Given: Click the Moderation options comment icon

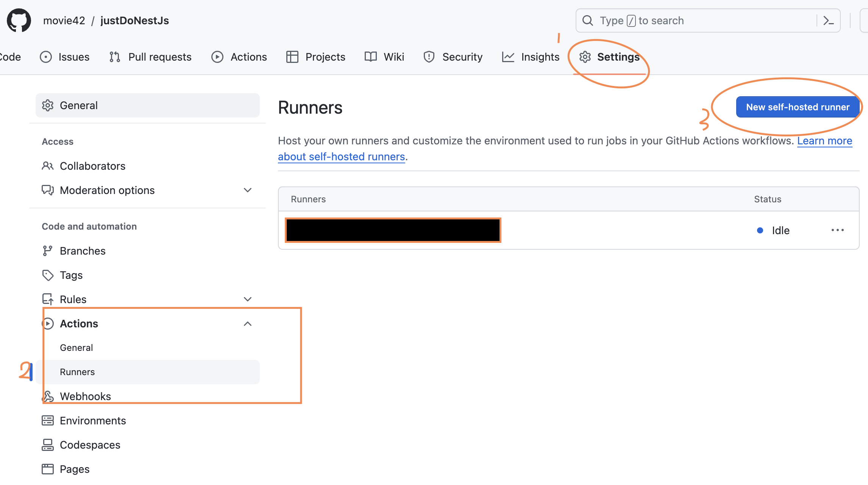Looking at the screenshot, I should [x=48, y=190].
